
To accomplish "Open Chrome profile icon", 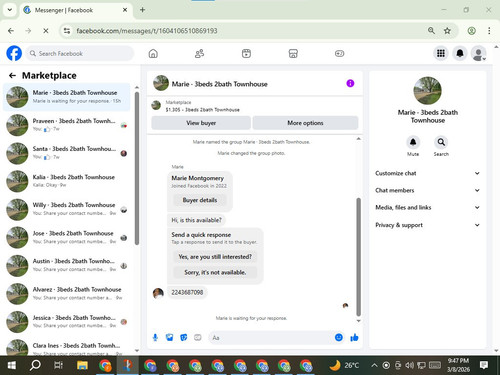I will [x=471, y=31].
